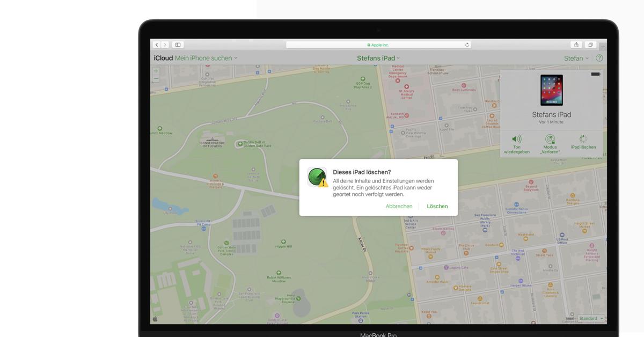The height and width of the screenshot is (337, 644).
Task: Click the battery indicator in device panel
Action: click(596, 74)
